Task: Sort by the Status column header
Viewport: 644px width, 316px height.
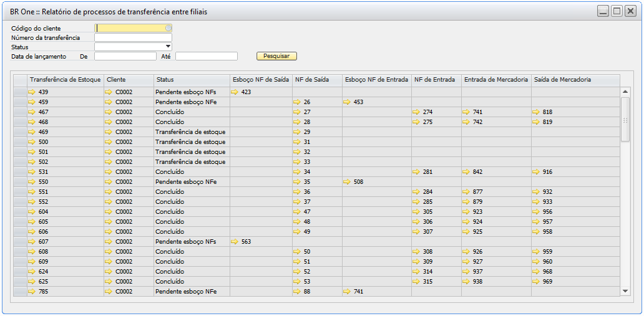Action: (x=192, y=80)
